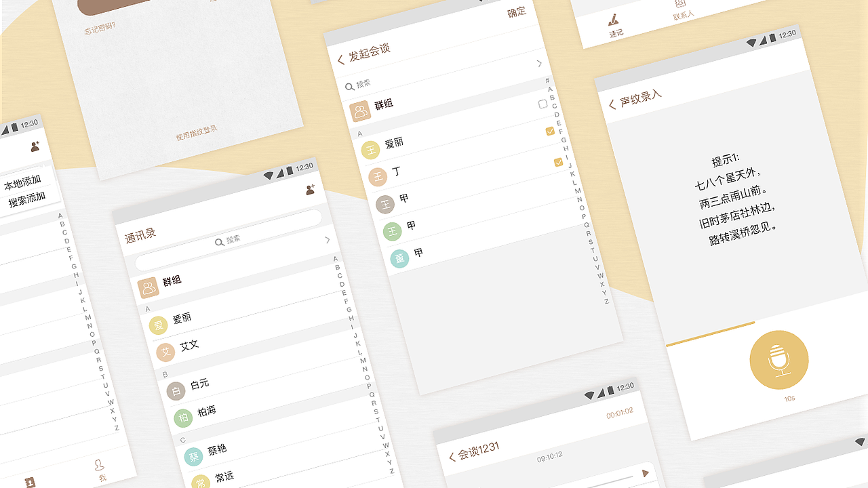Go back from 会谈1231 screen
The width and height of the screenshot is (868, 488).
pyautogui.click(x=452, y=457)
